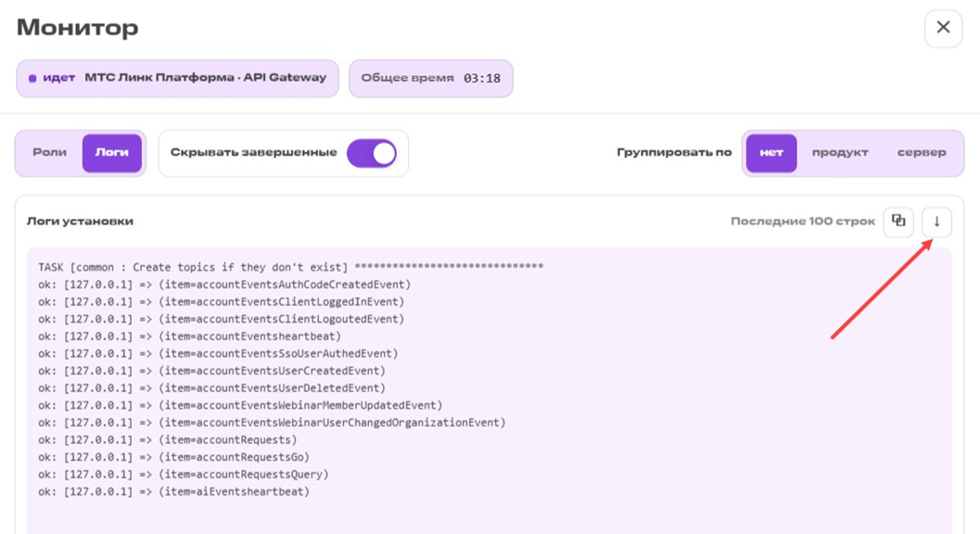The image size is (980, 534).
Task: Click the accountEventsWebinarUserChangedOrganizationEvent log entry
Action: tap(272, 423)
